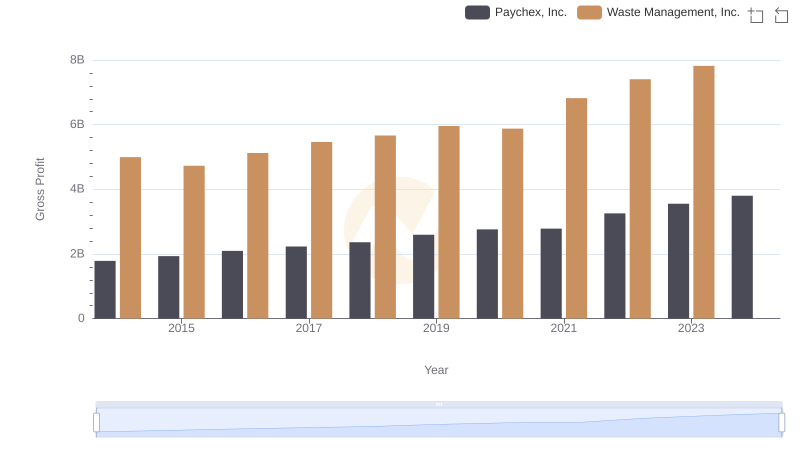Click the dark Paychex legend color swatch
Image resolution: width=800 pixels, height=461 pixels.
tap(477, 12)
